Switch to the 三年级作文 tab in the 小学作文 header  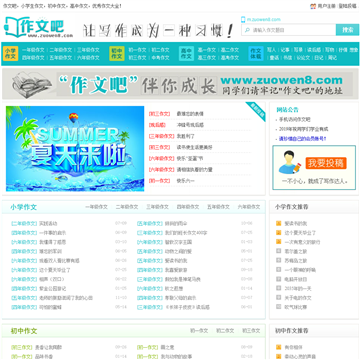click(157, 207)
